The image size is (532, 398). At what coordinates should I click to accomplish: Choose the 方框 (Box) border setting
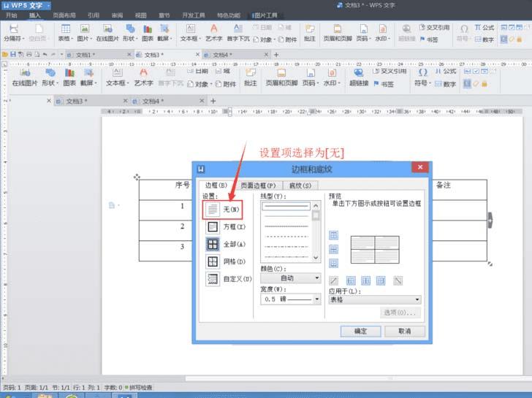pyautogui.click(x=222, y=226)
